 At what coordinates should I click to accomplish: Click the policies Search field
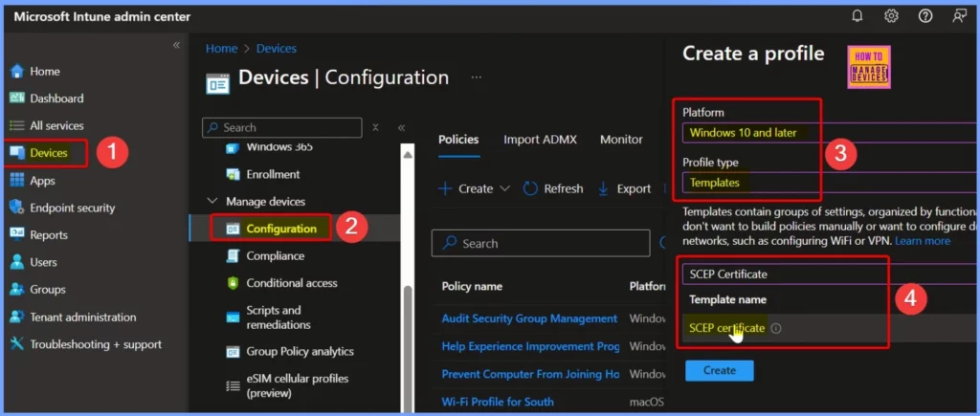[541, 244]
